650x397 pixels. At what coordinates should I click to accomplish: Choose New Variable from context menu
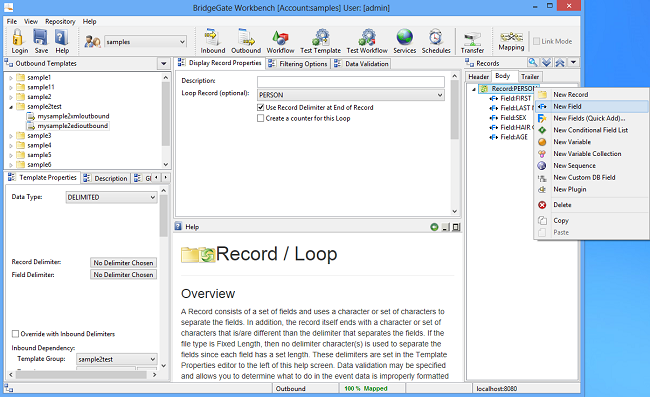[572, 142]
